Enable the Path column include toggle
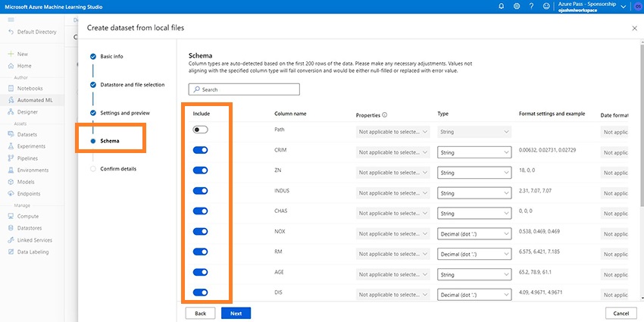Image resolution: width=644 pixels, height=322 pixels. tap(201, 130)
